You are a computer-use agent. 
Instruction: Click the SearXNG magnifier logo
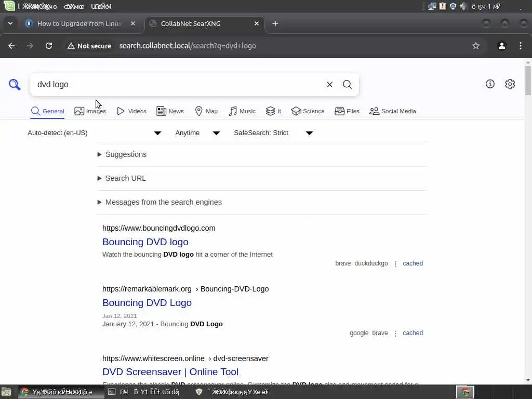coord(15,85)
